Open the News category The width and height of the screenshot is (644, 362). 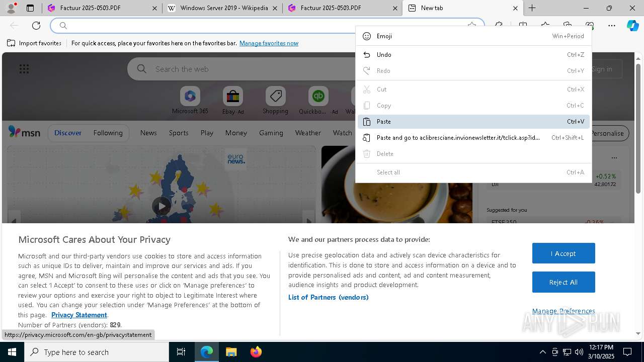coord(148,133)
